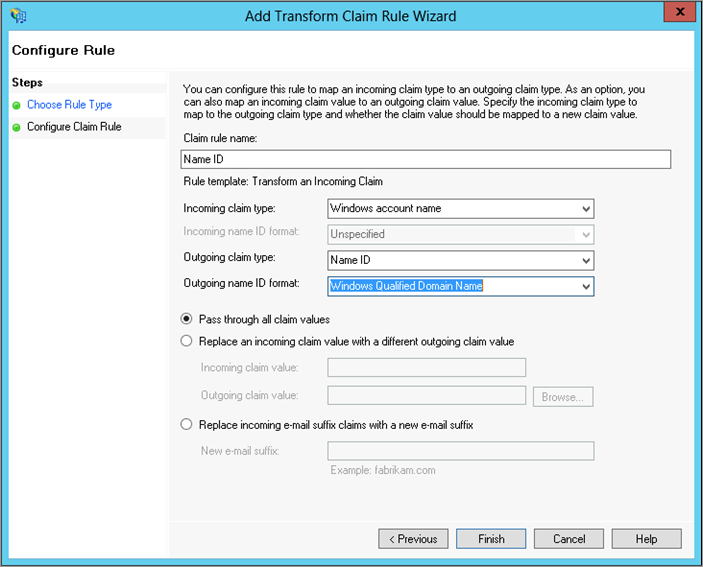Open the Incoming claim type dropdown

[460, 209]
